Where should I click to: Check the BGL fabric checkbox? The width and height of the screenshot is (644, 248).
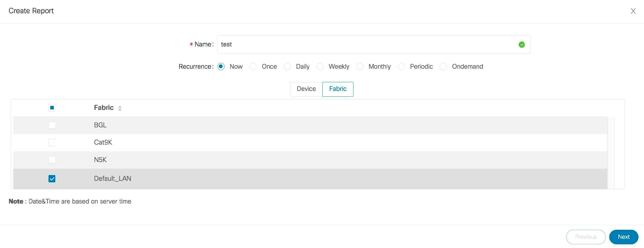[52, 125]
